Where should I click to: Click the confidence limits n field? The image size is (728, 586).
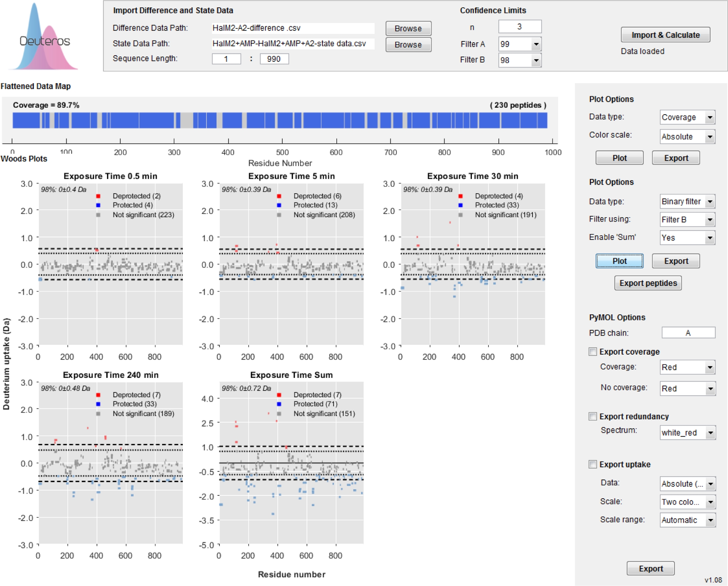click(519, 27)
